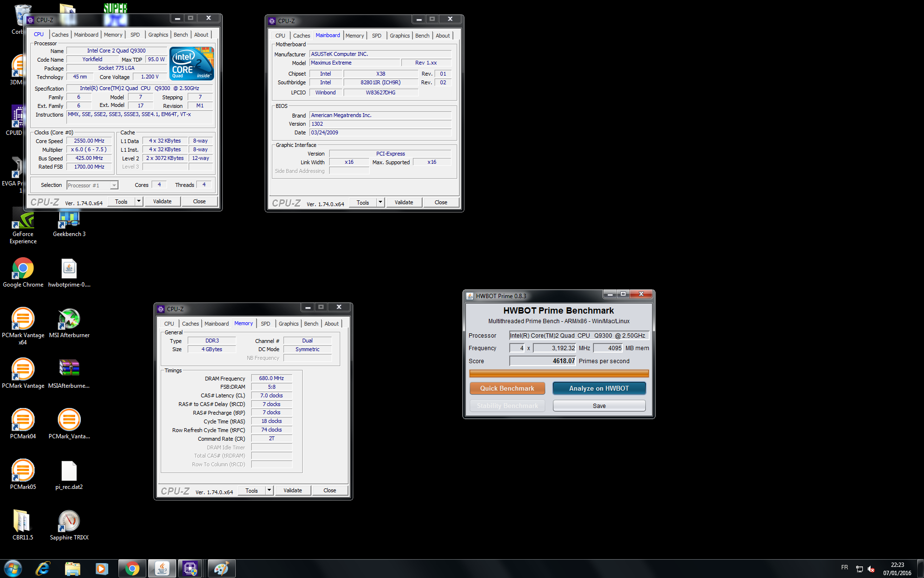Click the orange benchmark progress bar
The image size is (924, 578).
pyautogui.click(x=559, y=373)
